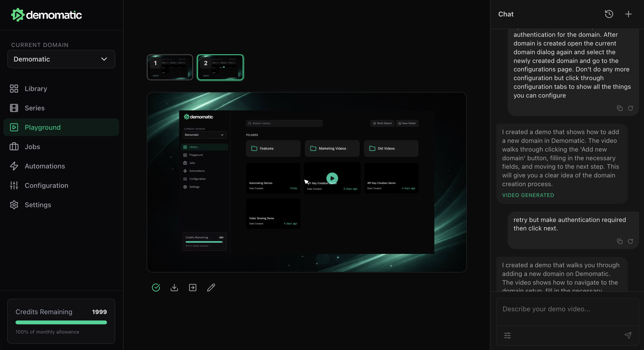Open the Configuration section
The height and width of the screenshot is (350, 644).
coord(46,185)
